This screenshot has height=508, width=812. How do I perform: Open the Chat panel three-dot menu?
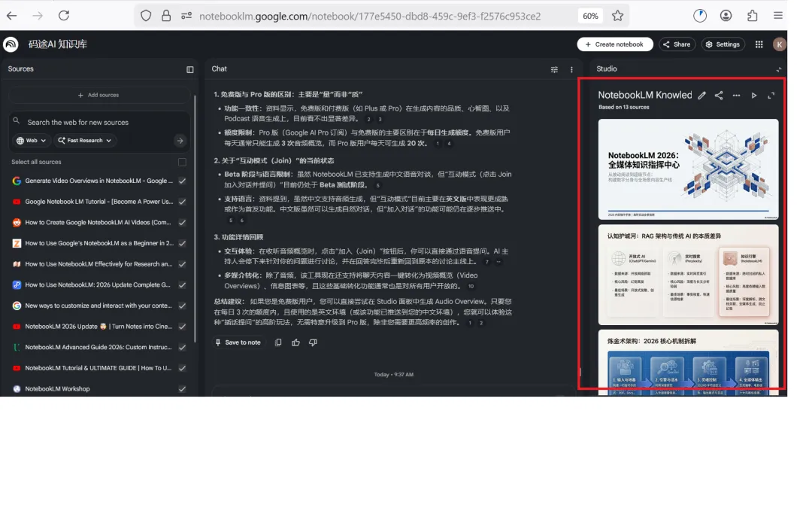(571, 69)
